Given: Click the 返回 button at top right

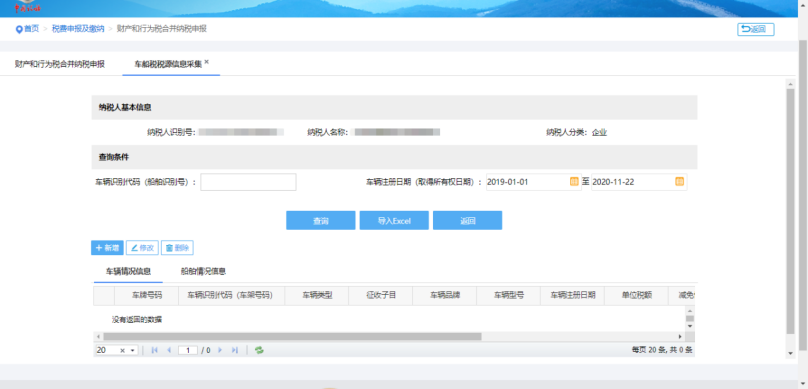Looking at the screenshot, I should [x=755, y=29].
